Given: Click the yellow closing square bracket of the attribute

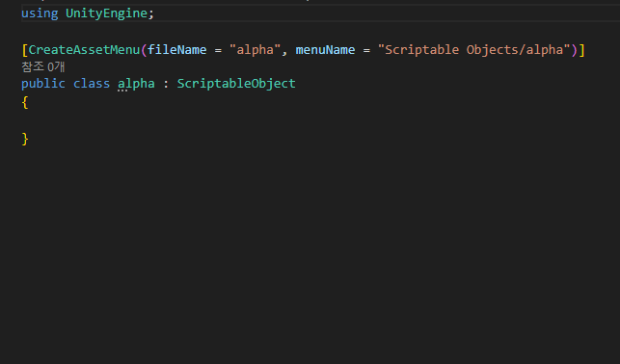Looking at the screenshot, I should (581, 50).
